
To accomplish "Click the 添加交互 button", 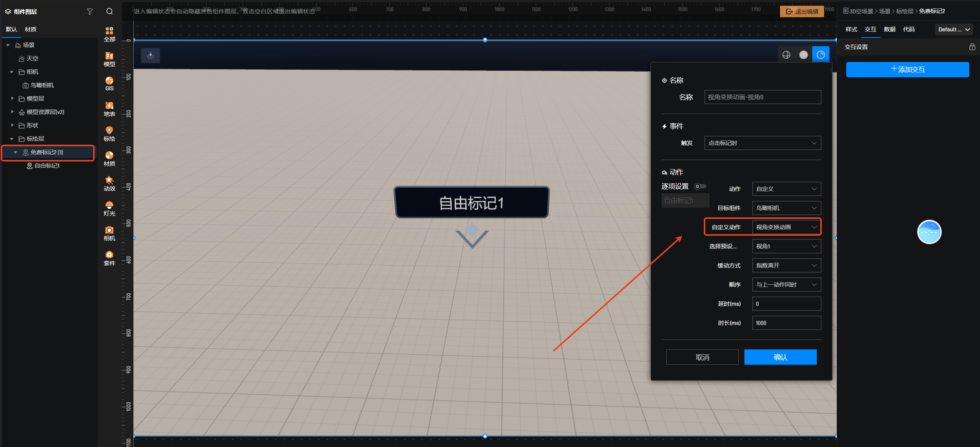I will (x=907, y=70).
